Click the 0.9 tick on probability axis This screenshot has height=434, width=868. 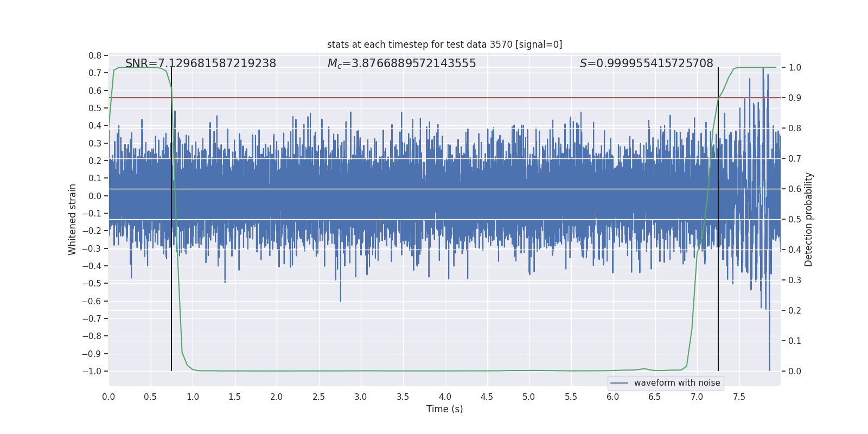(x=795, y=98)
